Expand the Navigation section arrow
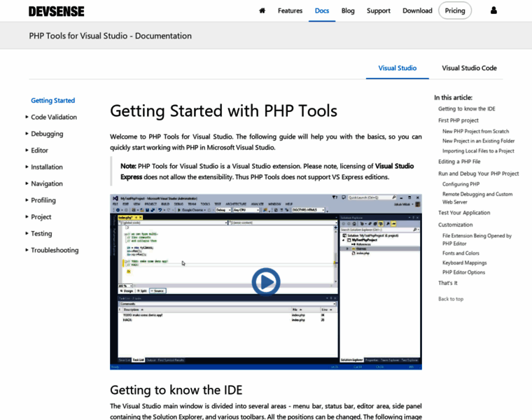 pyautogui.click(x=27, y=183)
